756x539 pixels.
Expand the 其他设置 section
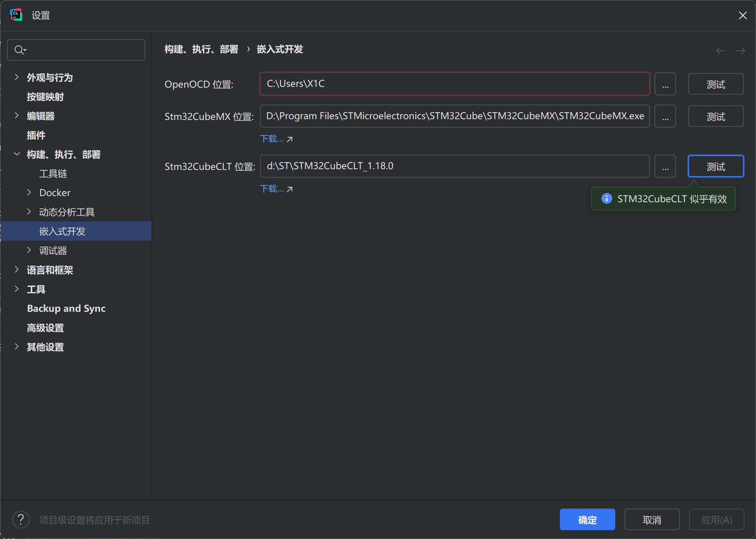17,347
